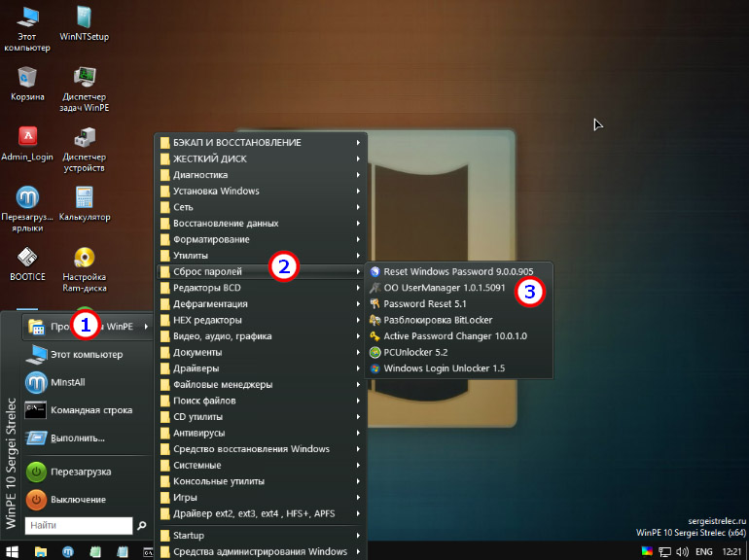
Task: Launch WinNTSetup from the desktop
Action: pyautogui.click(x=84, y=24)
